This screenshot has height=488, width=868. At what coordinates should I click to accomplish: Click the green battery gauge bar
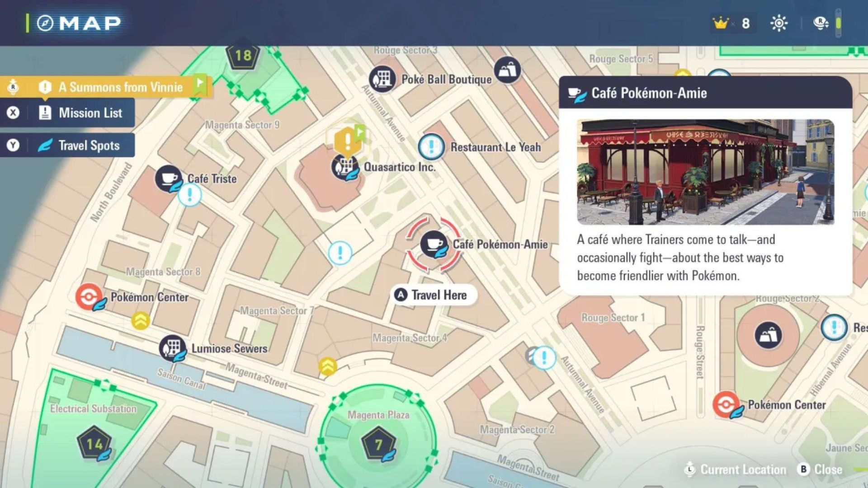839,23
